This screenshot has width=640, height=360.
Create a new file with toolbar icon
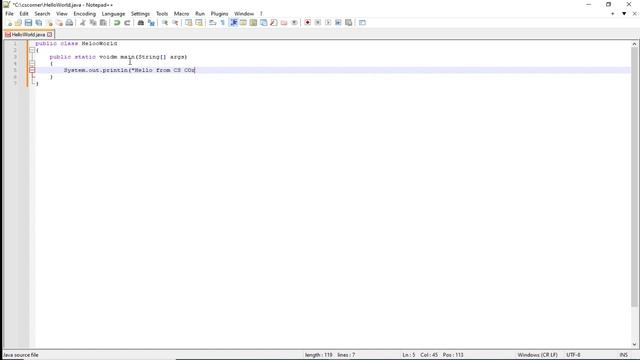(9, 23)
